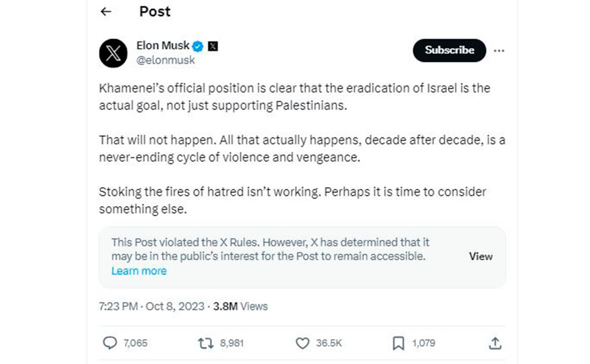The width and height of the screenshot is (590, 364).
Task: Open Elon Musk's display name link
Action: (x=163, y=46)
